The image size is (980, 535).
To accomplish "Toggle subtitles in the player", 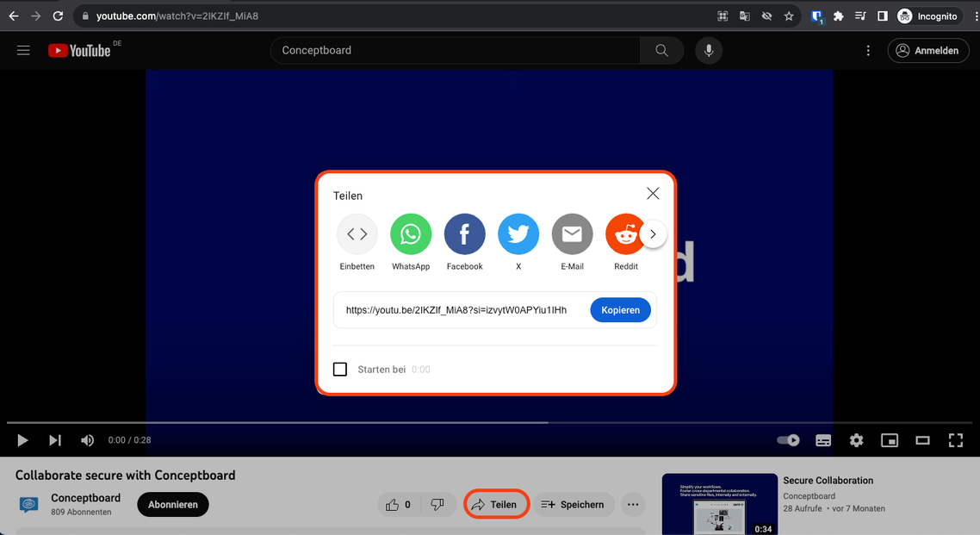I will 823,440.
